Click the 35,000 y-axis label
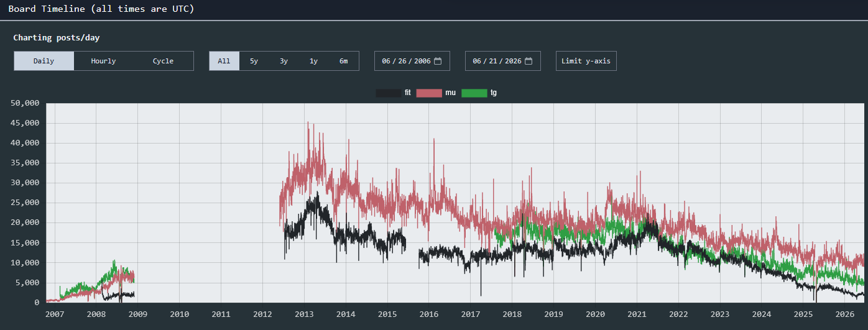The height and width of the screenshot is (330, 868). 25,163
